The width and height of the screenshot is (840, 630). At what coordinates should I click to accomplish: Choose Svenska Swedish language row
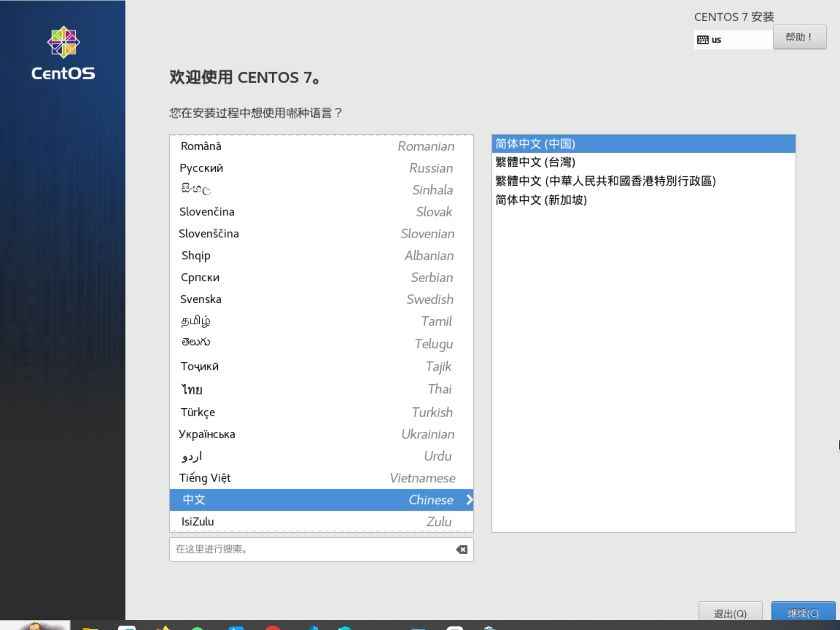(x=321, y=299)
